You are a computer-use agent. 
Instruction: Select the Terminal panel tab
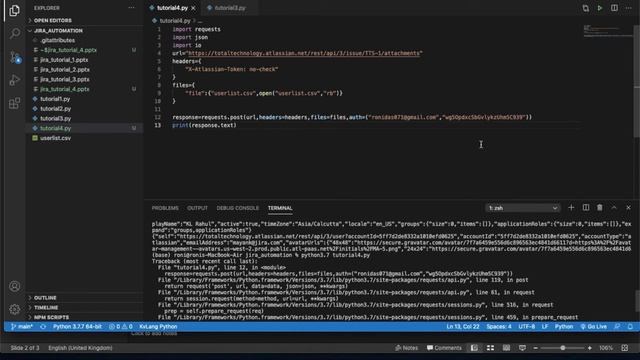(280, 208)
